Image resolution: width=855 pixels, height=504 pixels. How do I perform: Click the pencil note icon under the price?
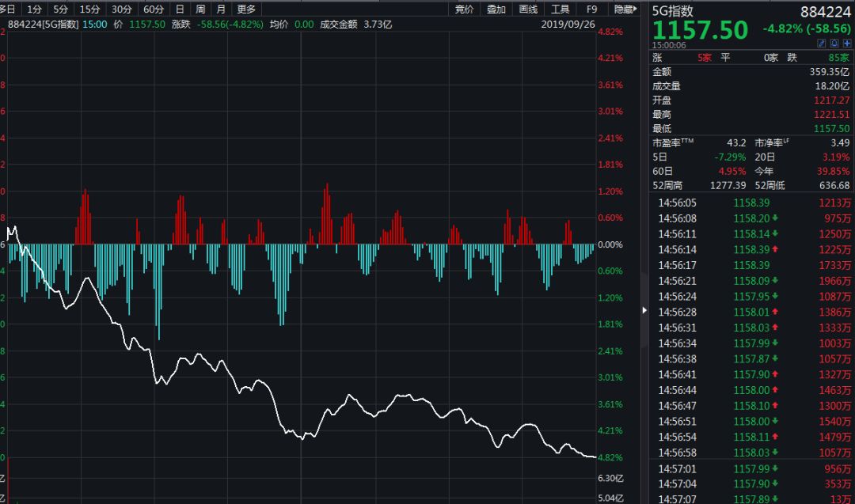pyautogui.click(x=821, y=43)
